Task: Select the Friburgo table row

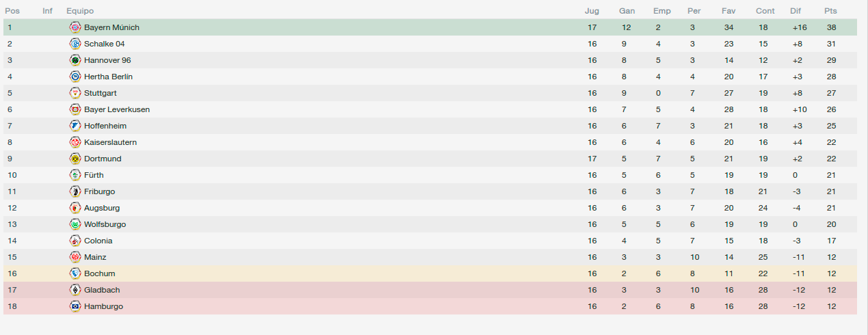Action: pos(430,191)
